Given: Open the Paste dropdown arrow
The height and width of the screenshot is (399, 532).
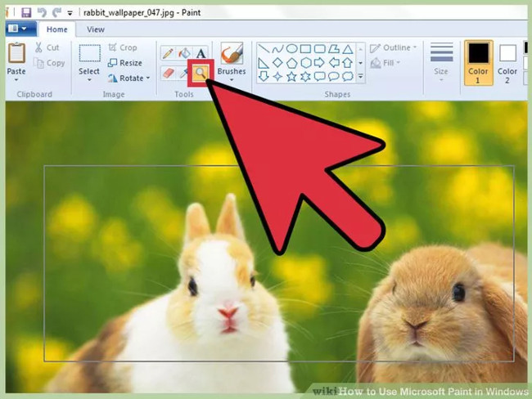Looking at the screenshot, I should [16, 80].
